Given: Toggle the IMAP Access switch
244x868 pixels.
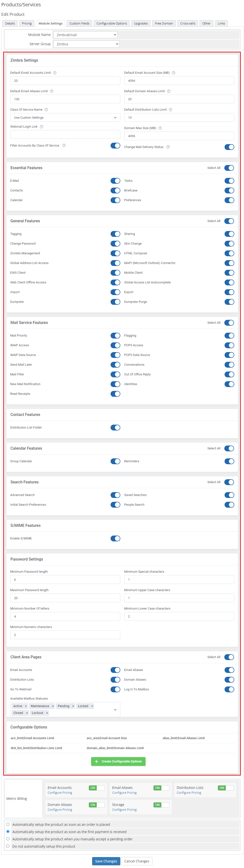Looking at the screenshot, I should tap(115, 345).
